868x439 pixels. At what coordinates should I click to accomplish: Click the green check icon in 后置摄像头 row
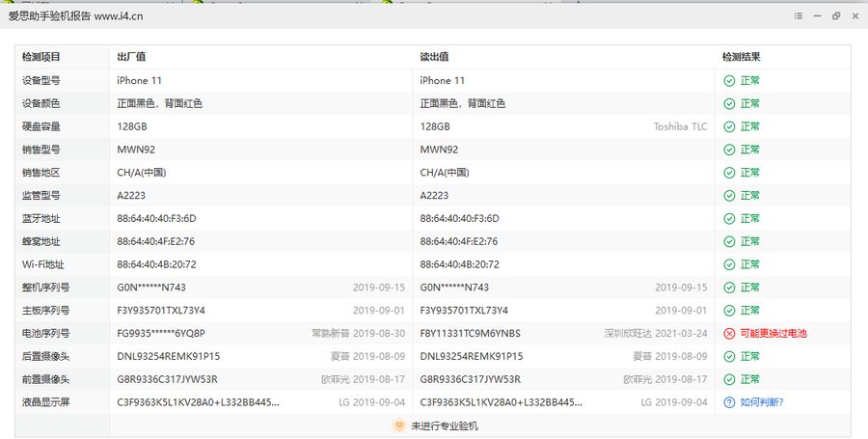[729, 357]
